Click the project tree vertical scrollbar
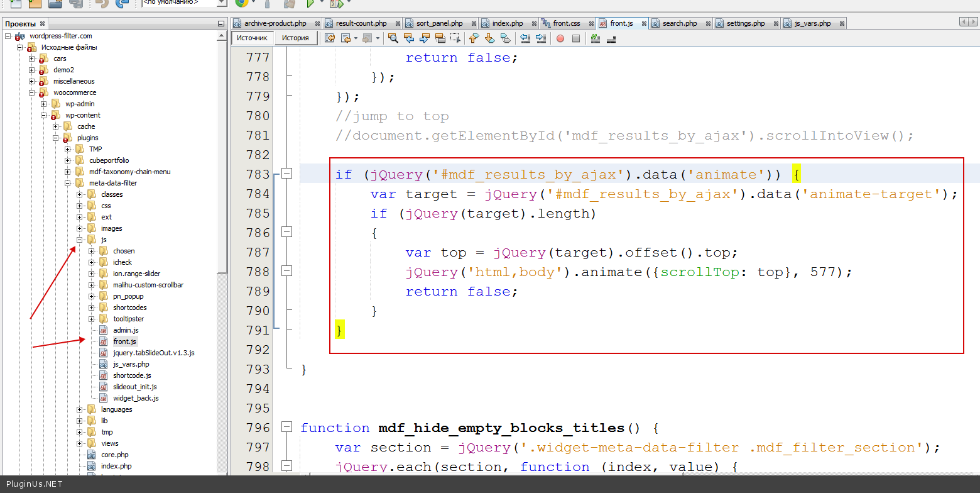Image resolution: width=980 pixels, height=493 pixels. pos(222,157)
